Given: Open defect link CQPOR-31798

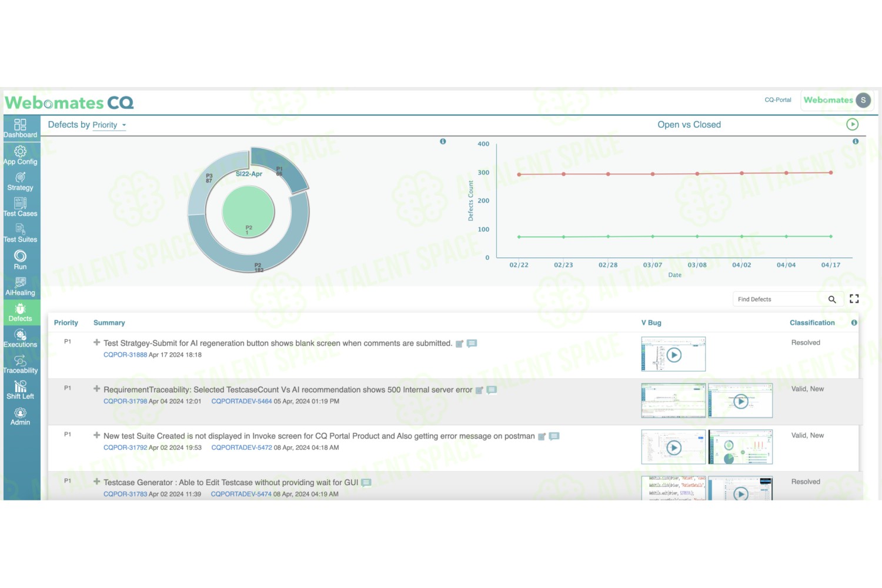Looking at the screenshot, I should pyautogui.click(x=125, y=402).
